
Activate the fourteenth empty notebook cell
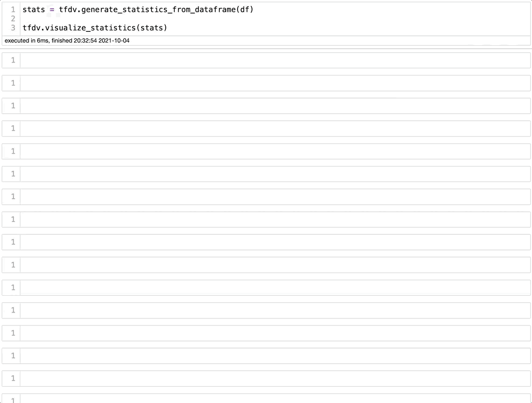coord(275,356)
